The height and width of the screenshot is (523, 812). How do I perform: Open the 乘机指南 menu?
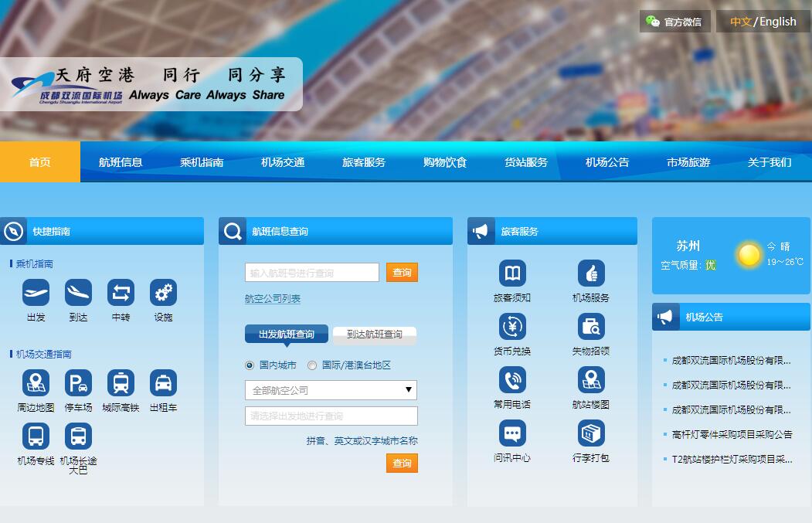pyautogui.click(x=202, y=162)
